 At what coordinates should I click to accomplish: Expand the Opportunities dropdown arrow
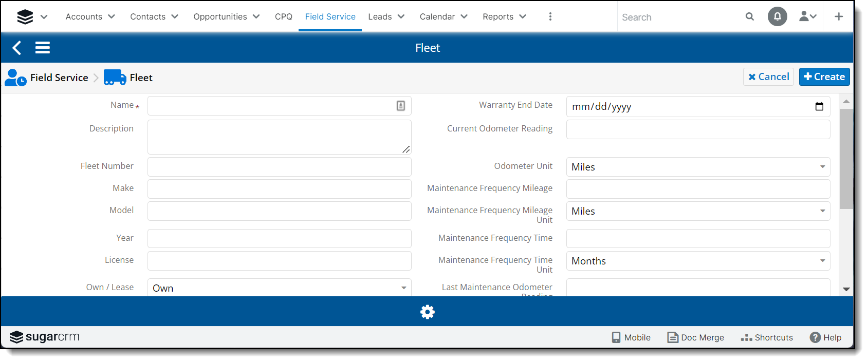(256, 16)
